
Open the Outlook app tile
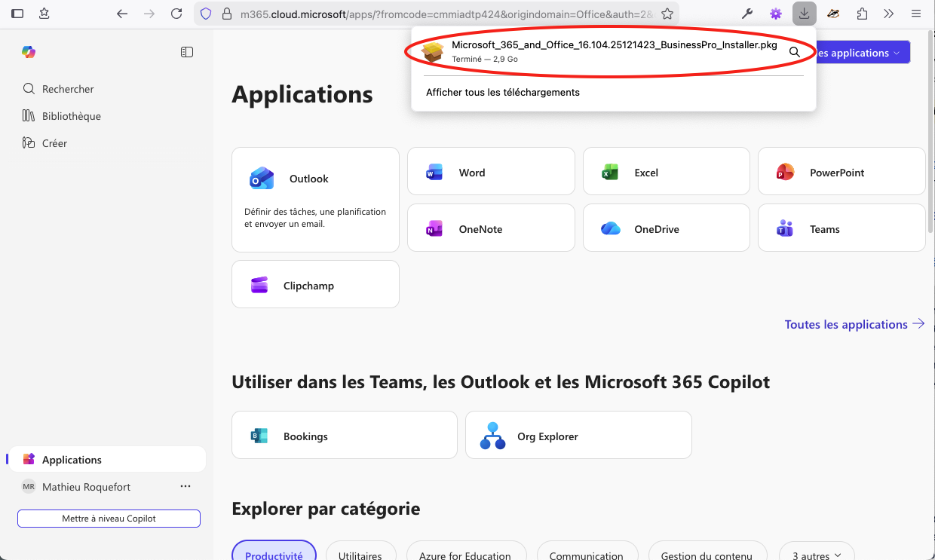pyautogui.click(x=315, y=199)
